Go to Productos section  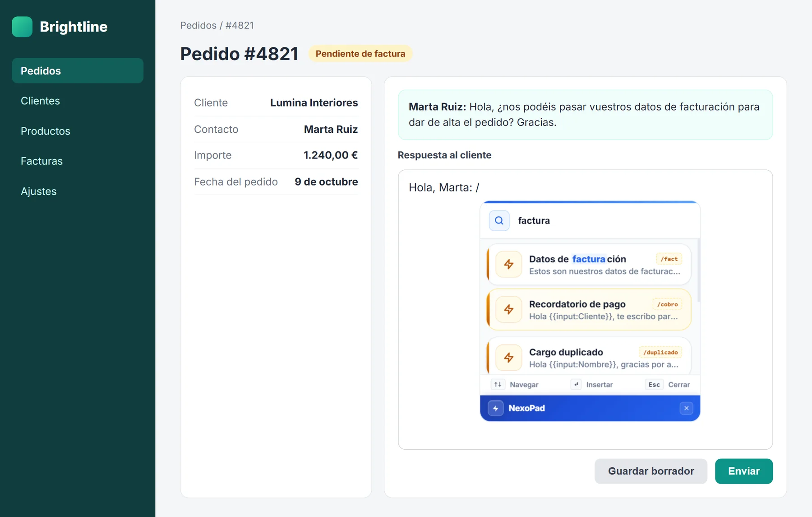[x=78, y=131]
